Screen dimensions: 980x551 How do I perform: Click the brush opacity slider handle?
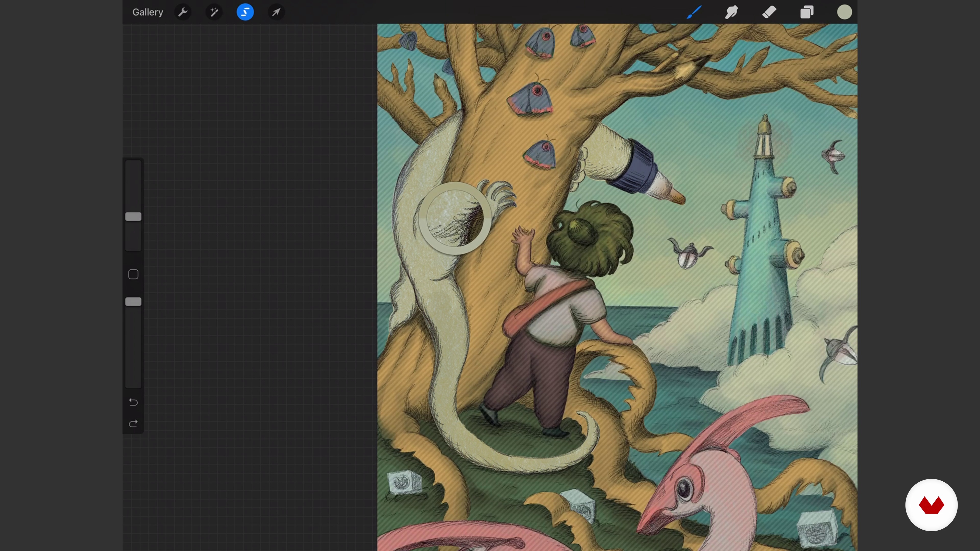133,302
